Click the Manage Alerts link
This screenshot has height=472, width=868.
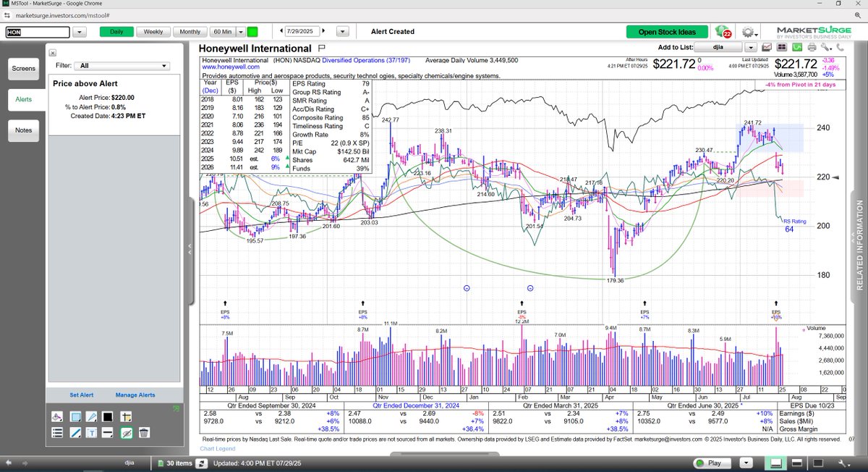coord(135,395)
